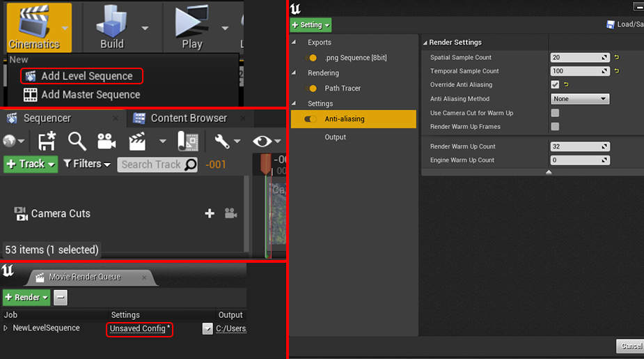Screen dimensions: 644x359
Task: Click the Render Movie clapperboard icon
Action: [136, 141]
